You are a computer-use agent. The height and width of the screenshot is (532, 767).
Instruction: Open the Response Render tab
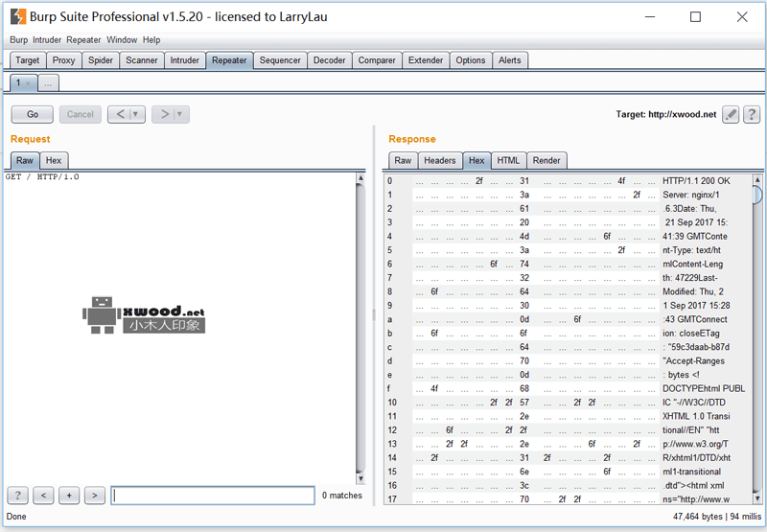click(x=546, y=160)
